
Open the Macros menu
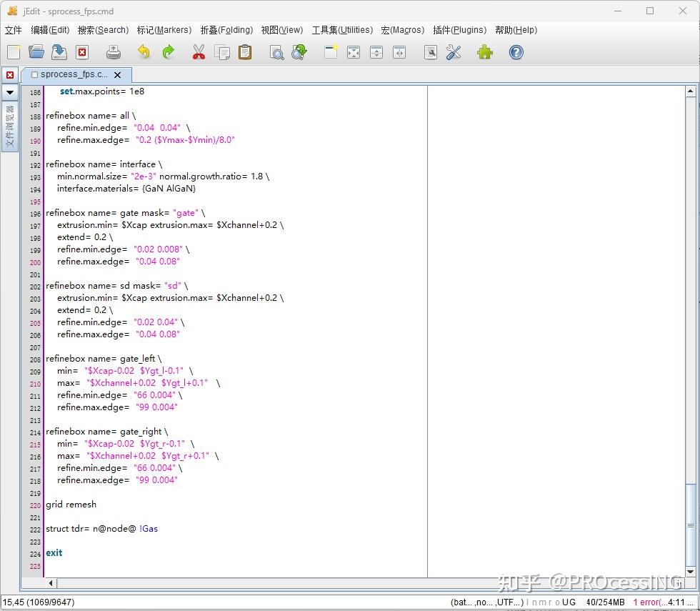(x=402, y=30)
